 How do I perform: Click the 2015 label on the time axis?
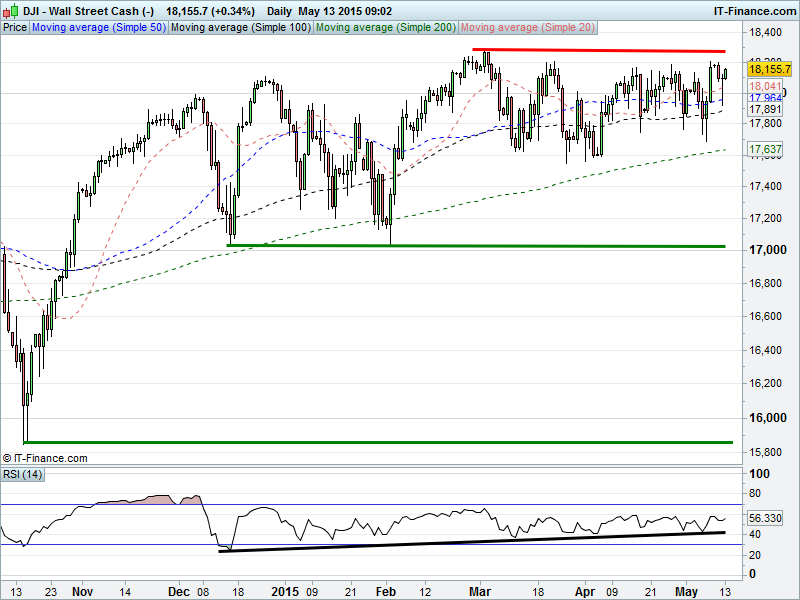[284, 591]
